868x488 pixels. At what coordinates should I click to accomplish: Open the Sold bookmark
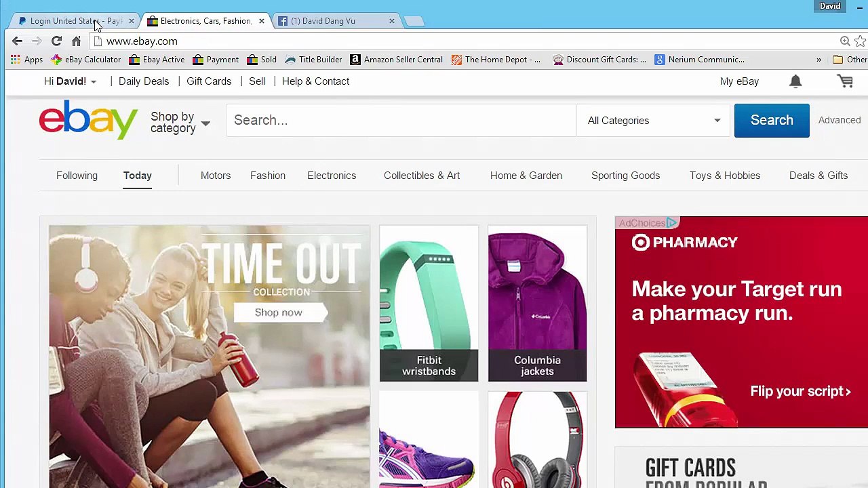coord(262,60)
